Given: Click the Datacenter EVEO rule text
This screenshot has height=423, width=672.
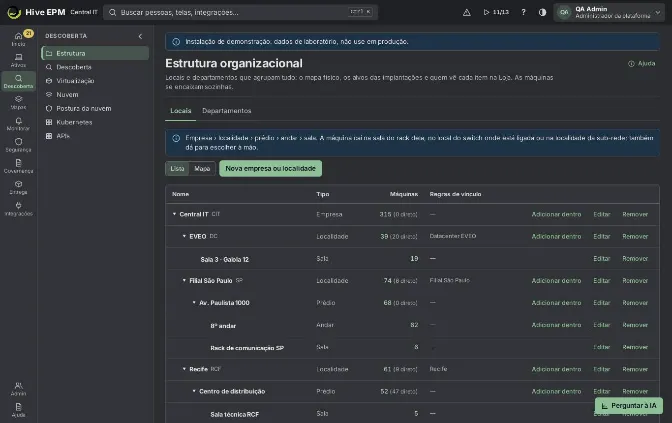Looking at the screenshot, I should tap(453, 236).
